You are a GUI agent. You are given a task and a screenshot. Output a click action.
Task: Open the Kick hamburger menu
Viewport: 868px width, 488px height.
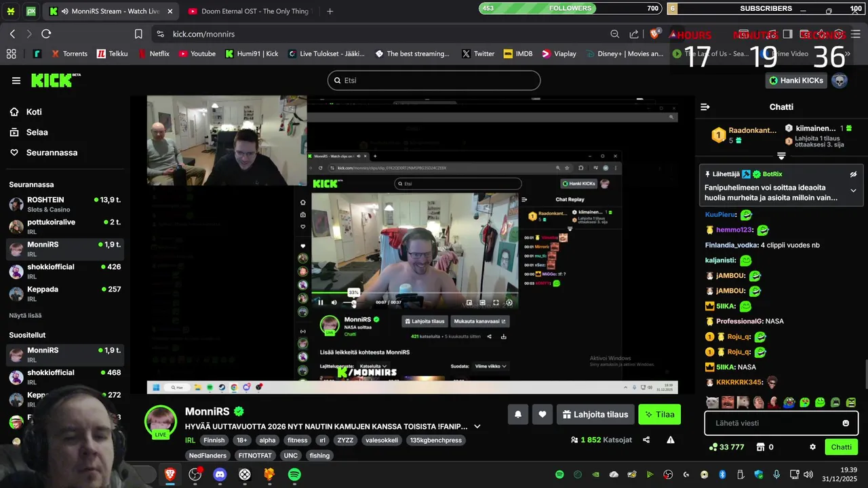point(16,81)
